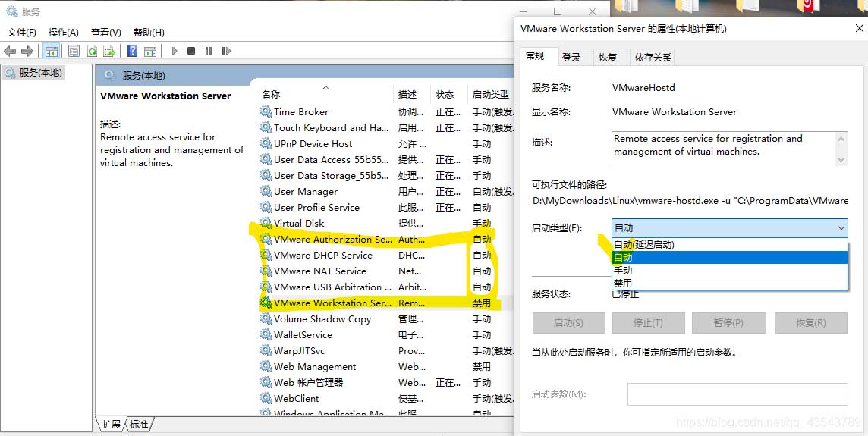
Task: Click description box scroll down arrow
Action: [x=841, y=159]
